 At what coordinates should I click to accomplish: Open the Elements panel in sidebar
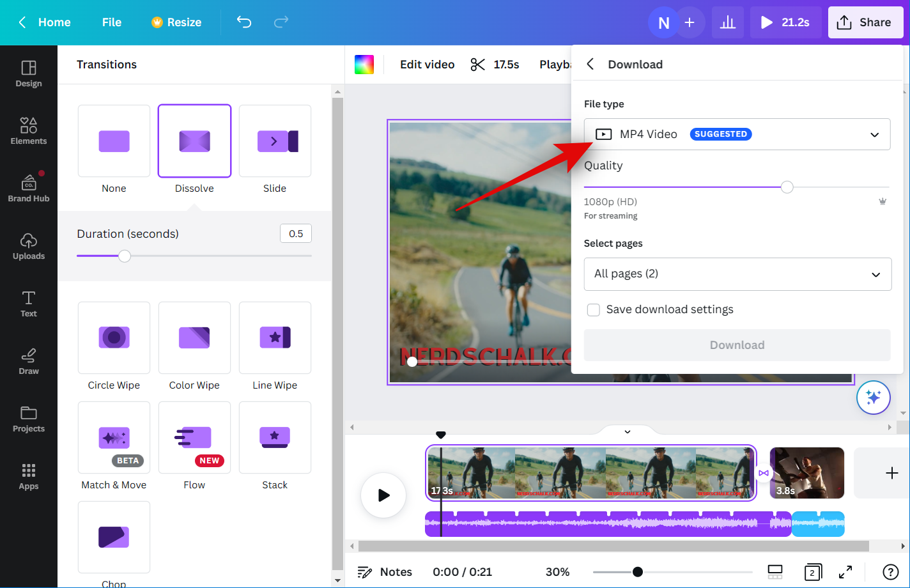pos(28,131)
